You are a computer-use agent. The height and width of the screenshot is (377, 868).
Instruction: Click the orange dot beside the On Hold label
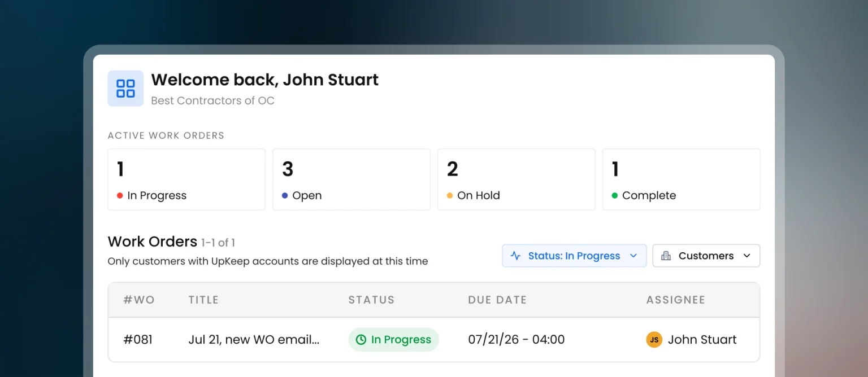click(x=450, y=196)
